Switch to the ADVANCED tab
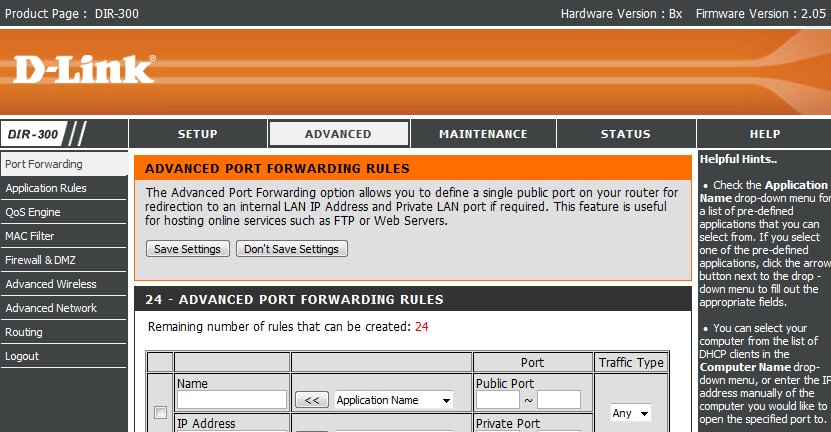Image resolution: width=831 pixels, height=432 pixels. click(339, 134)
